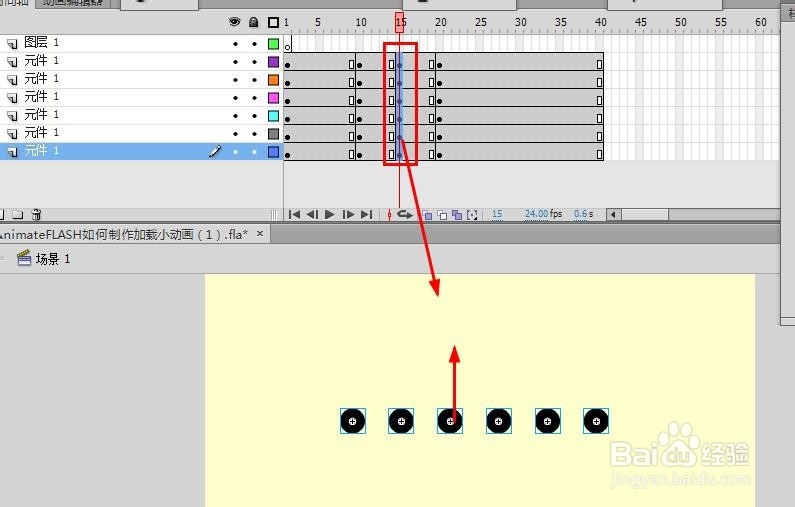Toggle visibility of the orange-swatch 元件 1 layer

pyautogui.click(x=235, y=80)
